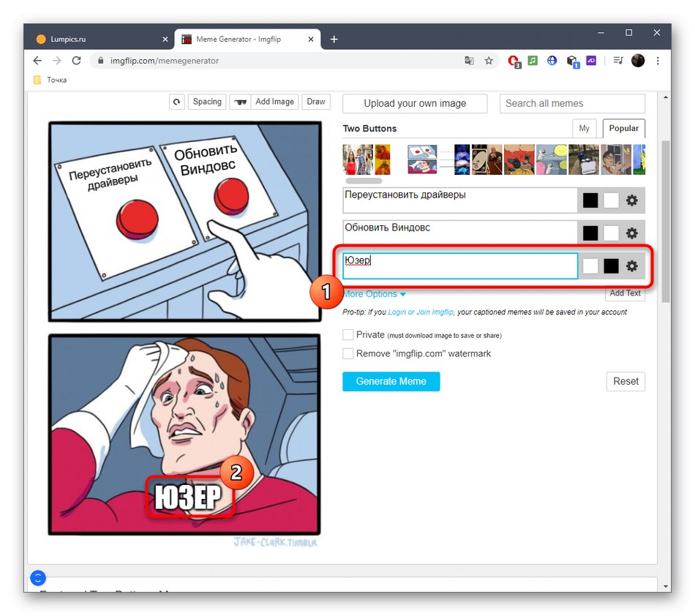Open the Chrome three-dot menu

pyautogui.click(x=658, y=61)
